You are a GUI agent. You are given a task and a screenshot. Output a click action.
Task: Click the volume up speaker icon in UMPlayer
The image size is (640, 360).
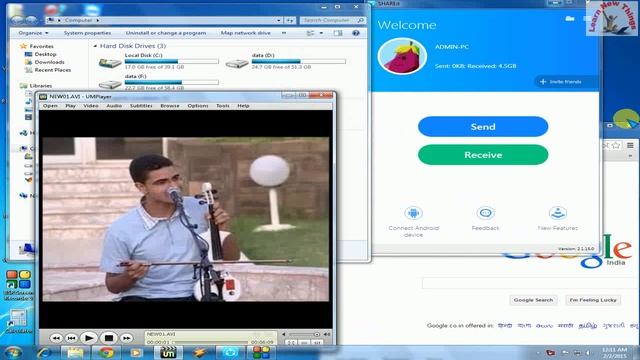(327, 334)
